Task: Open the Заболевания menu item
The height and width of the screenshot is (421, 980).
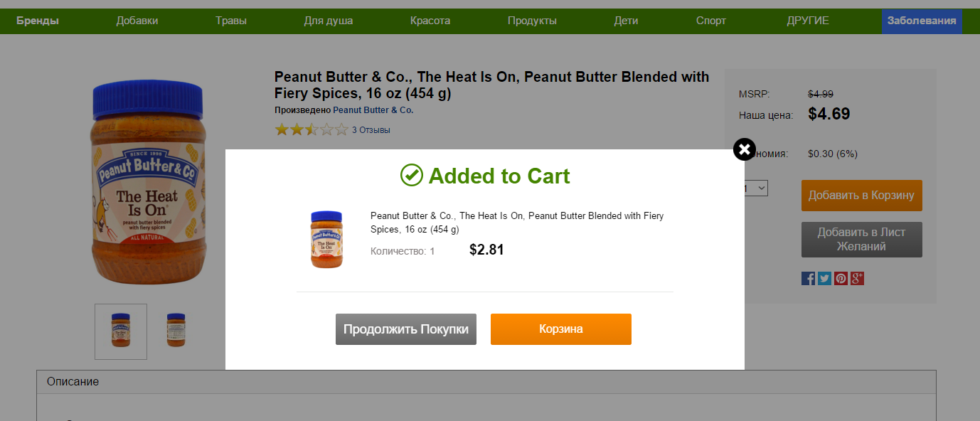Action: click(x=921, y=21)
